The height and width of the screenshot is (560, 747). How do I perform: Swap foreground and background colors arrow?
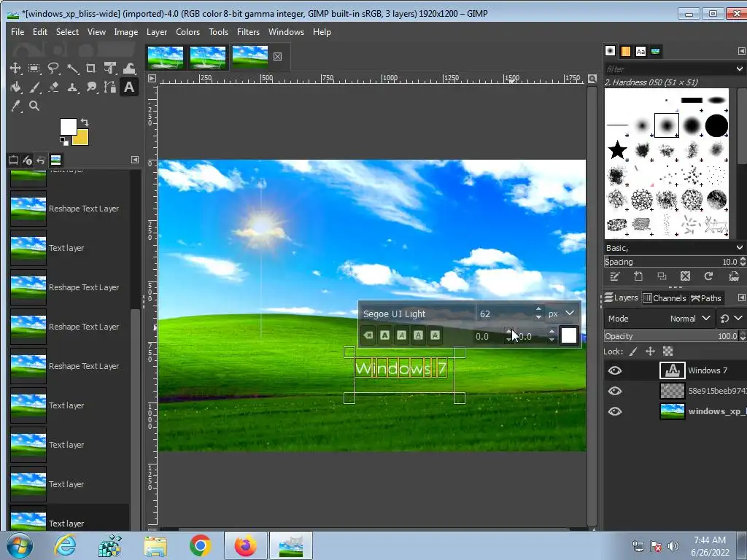(85, 122)
